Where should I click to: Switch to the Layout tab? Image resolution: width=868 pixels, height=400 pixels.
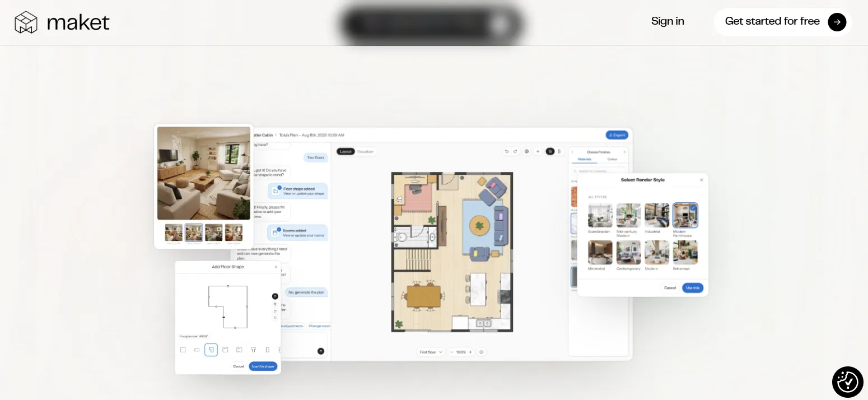pos(346,151)
